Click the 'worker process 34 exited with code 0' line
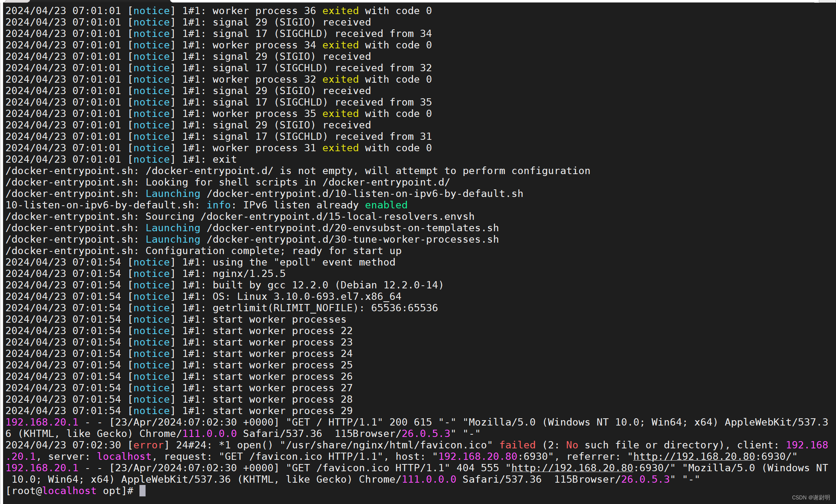This screenshot has height=504, width=836. (x=219, y=45)
